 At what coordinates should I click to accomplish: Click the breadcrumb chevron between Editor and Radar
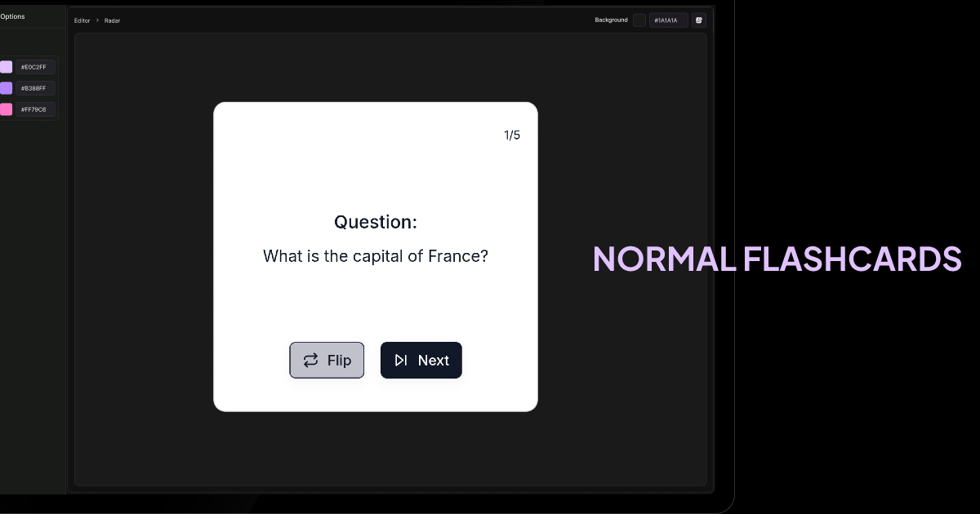(96, 20)
